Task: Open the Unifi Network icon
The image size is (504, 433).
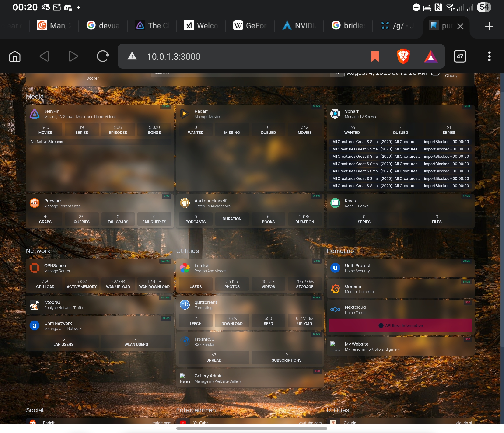Action: click(35, 325)
